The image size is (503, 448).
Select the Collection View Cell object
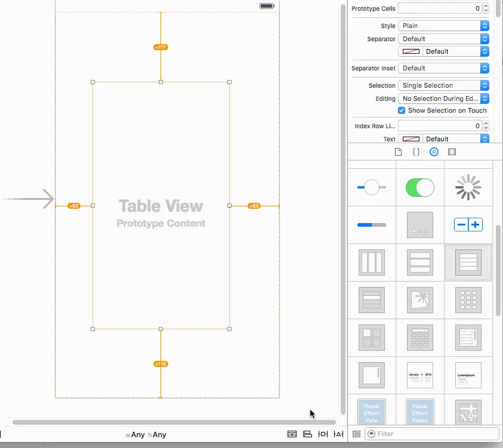click(x=372, y=338)
